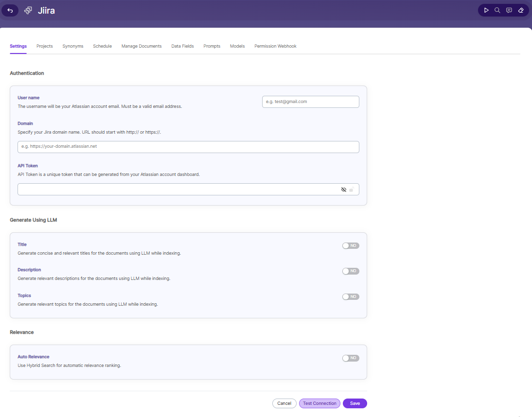Click into the Domain URL field
This screenshot has width=532, height=417.
(x=188, y=147)
